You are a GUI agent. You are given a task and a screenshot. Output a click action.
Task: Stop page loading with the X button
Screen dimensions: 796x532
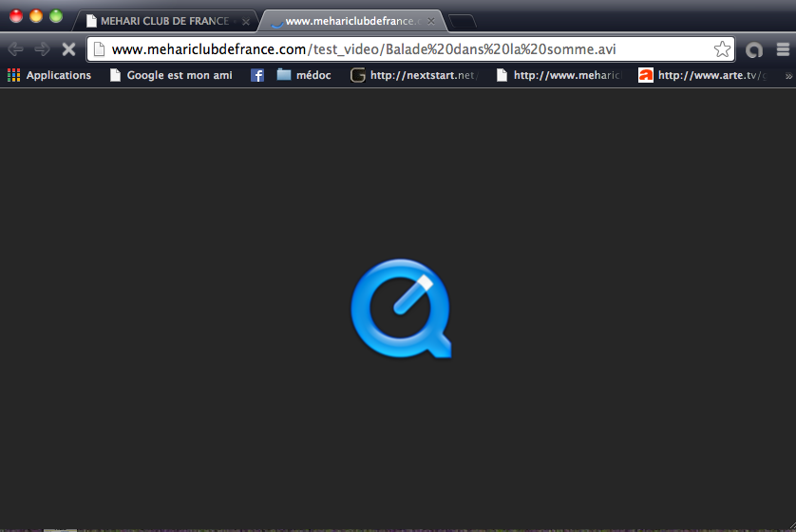click(x=68, y=49)
